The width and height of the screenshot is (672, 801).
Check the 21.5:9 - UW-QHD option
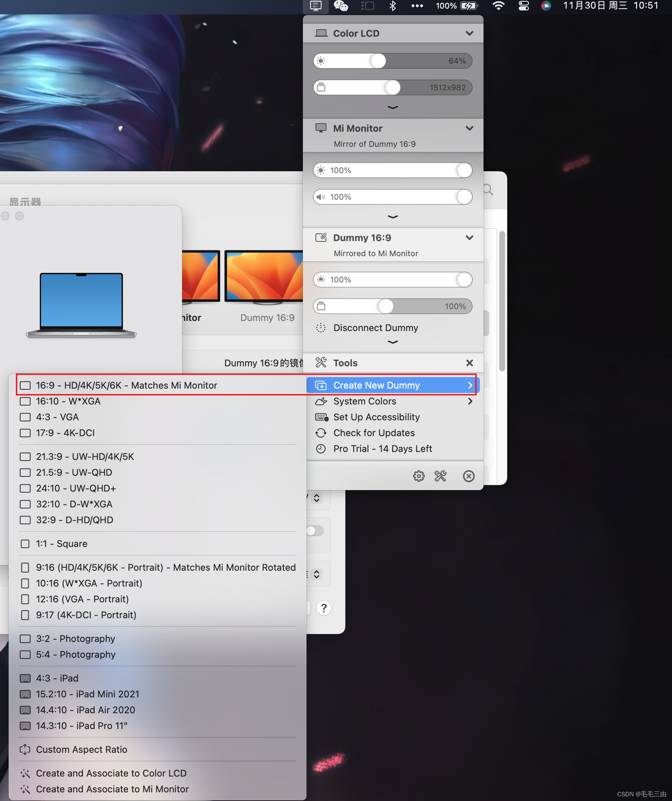click(x=25, y=472)
